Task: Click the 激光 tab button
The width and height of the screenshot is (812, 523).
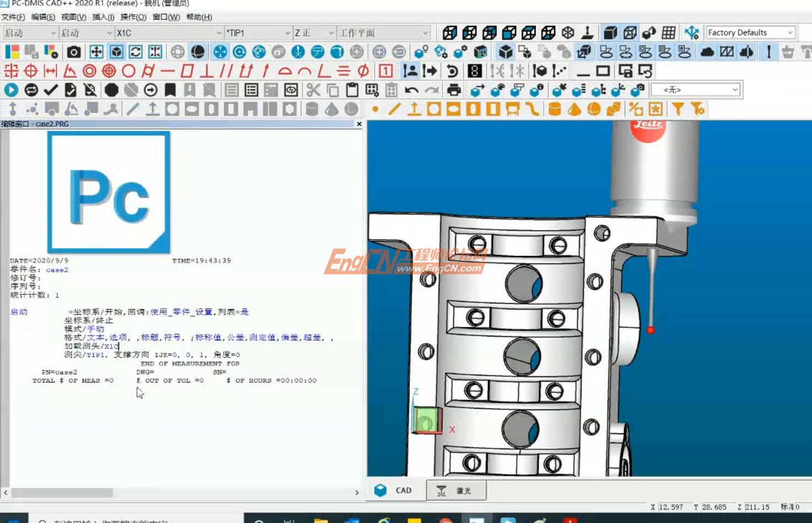Action: click(x=456, y=490)
